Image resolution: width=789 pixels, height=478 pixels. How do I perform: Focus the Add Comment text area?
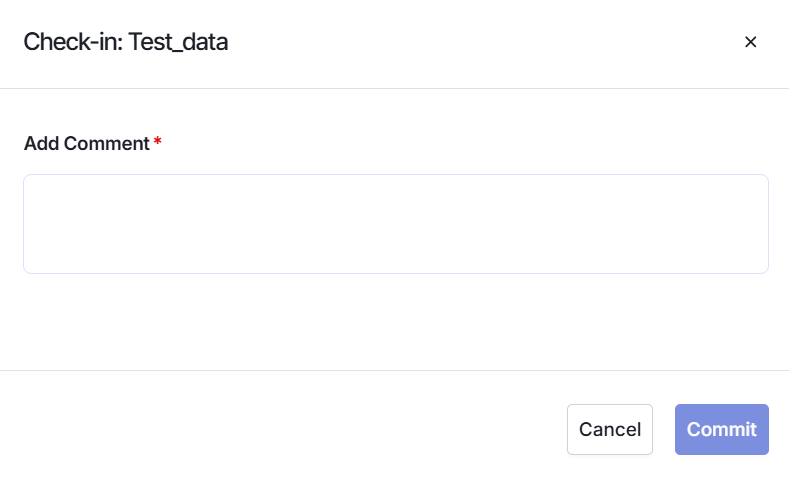coord(396,224)
